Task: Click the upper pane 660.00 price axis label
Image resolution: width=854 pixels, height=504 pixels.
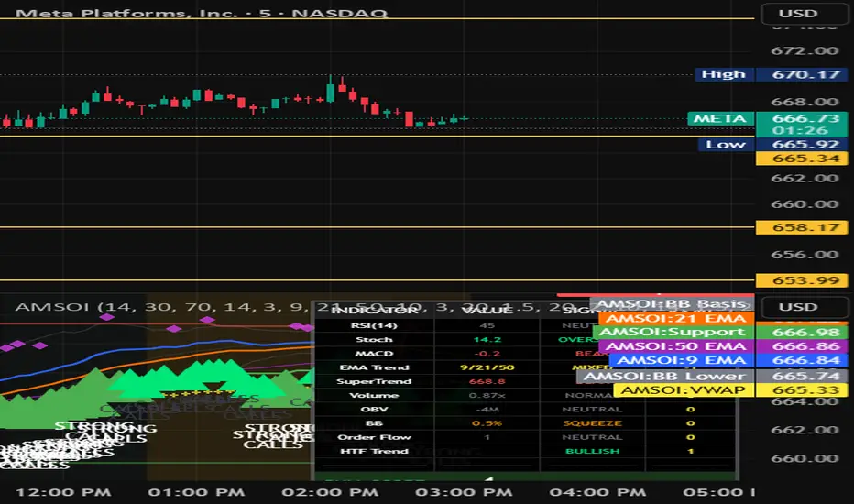Action: pyautogui.click(x=805, y=204)
